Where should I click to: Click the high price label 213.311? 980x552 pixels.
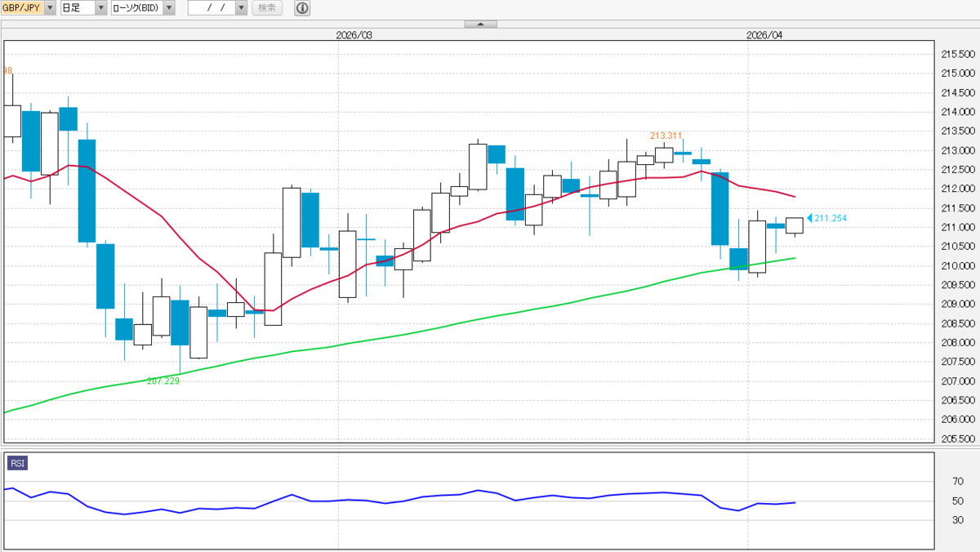point(666,136)
